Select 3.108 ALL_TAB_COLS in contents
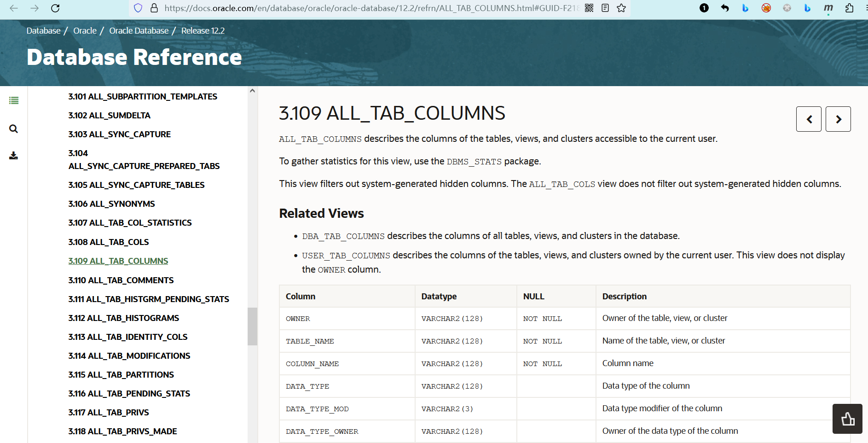The image size is (868, 443). tap(109, 242)
